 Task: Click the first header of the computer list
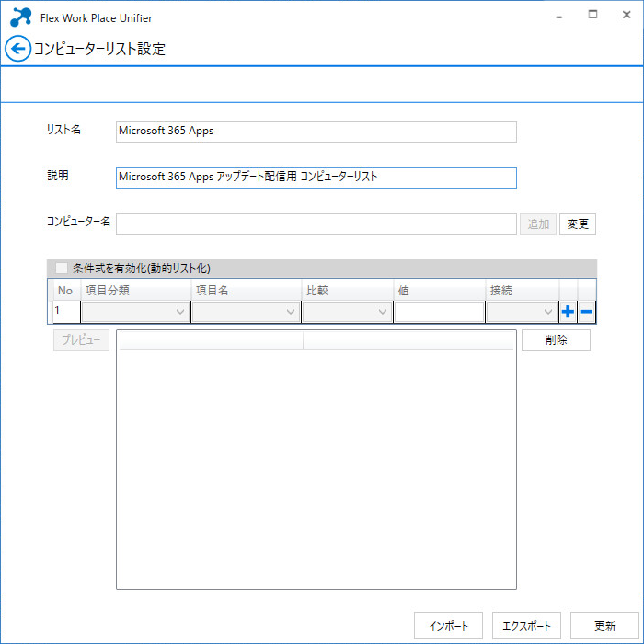(x=211, y=340)
